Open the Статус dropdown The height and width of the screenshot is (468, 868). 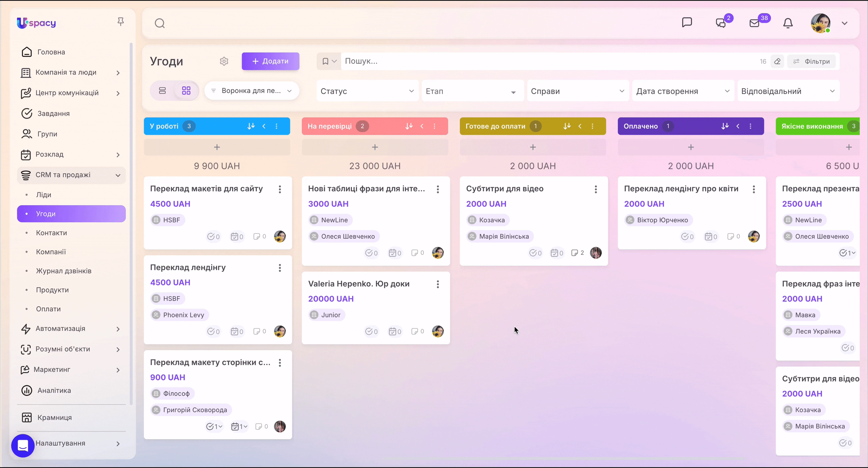pos(368,91)
